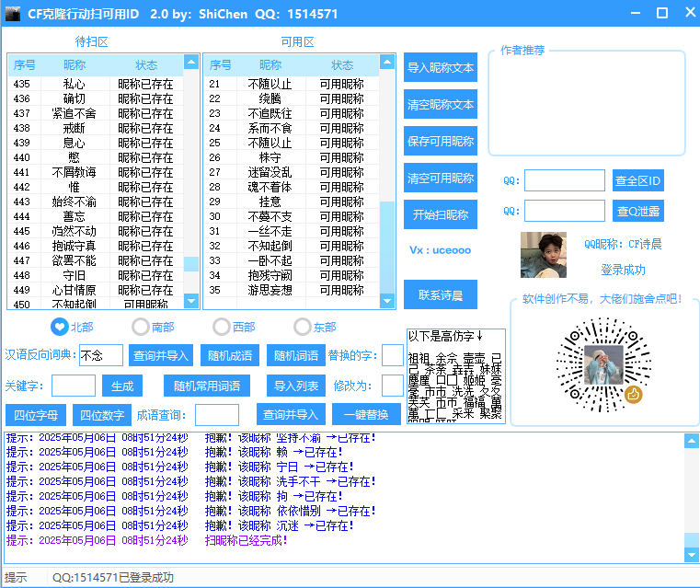Focus the 成语查询 input field
Screen dimensions: 700x588
pyautogui.click(x=217, y=415)
